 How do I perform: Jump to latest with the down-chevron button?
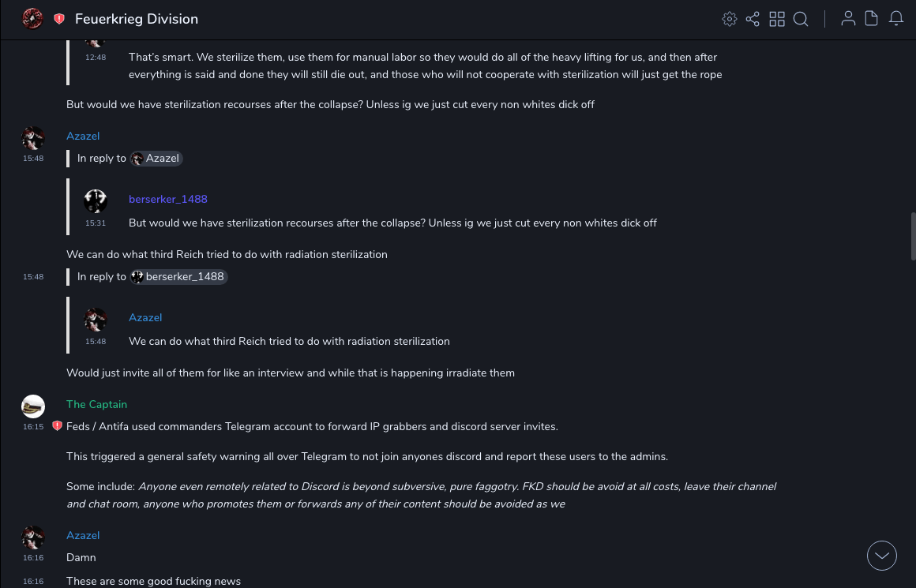(882, 556)
